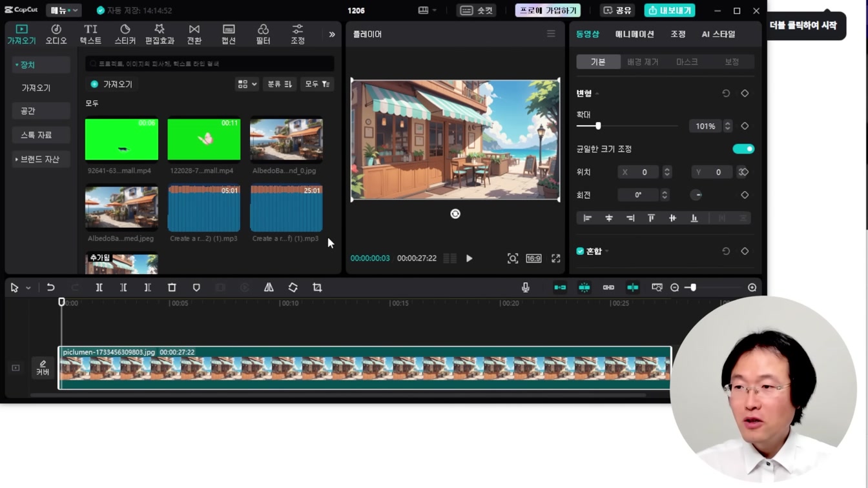Expand the hidden media tabs with double chevron
Image resolution: width=868 pixels, height=488 pixels.
[x=332, y=34]
